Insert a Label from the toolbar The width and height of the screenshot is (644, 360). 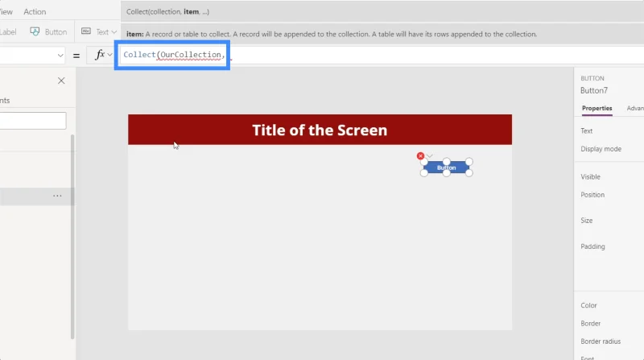[8, 32]
